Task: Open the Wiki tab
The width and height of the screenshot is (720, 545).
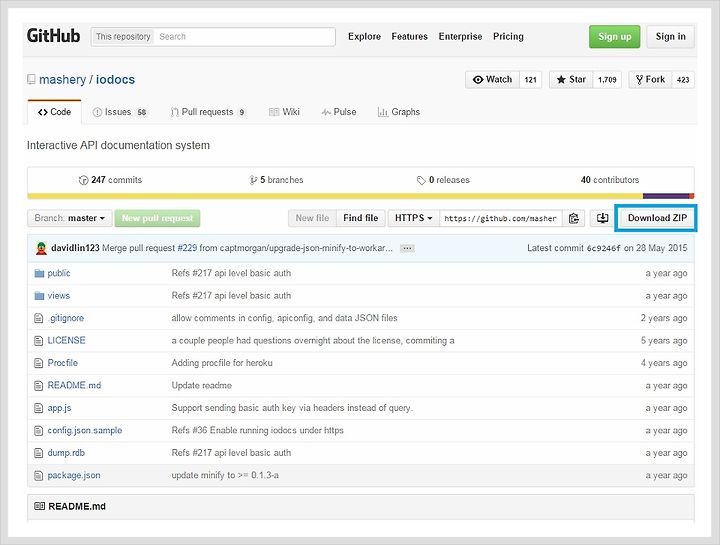Action: [284, 112]
